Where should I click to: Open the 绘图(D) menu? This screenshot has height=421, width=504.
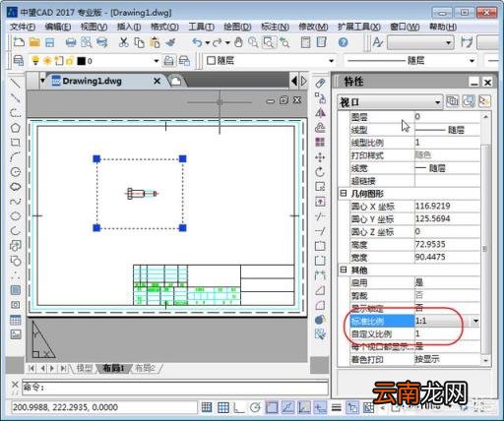click(237, 27)
